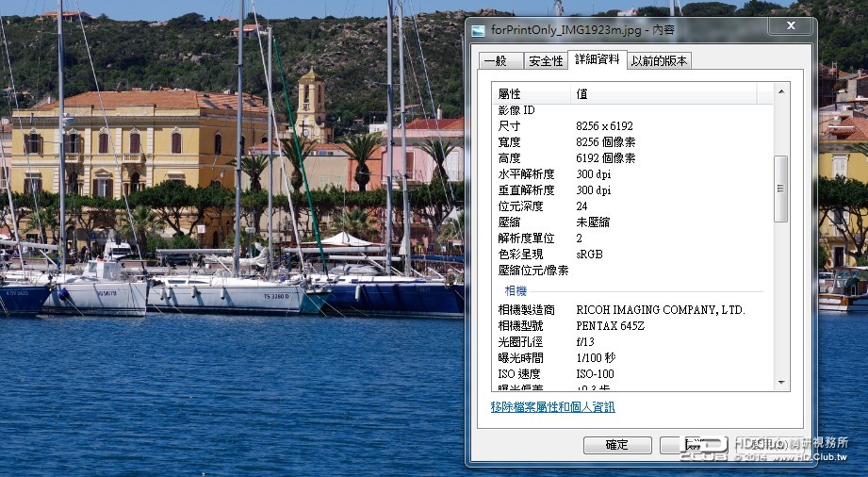Select the 尺寸 8256 x 6192 row
This screenshot has height=477, width=868.
(632, 125)
